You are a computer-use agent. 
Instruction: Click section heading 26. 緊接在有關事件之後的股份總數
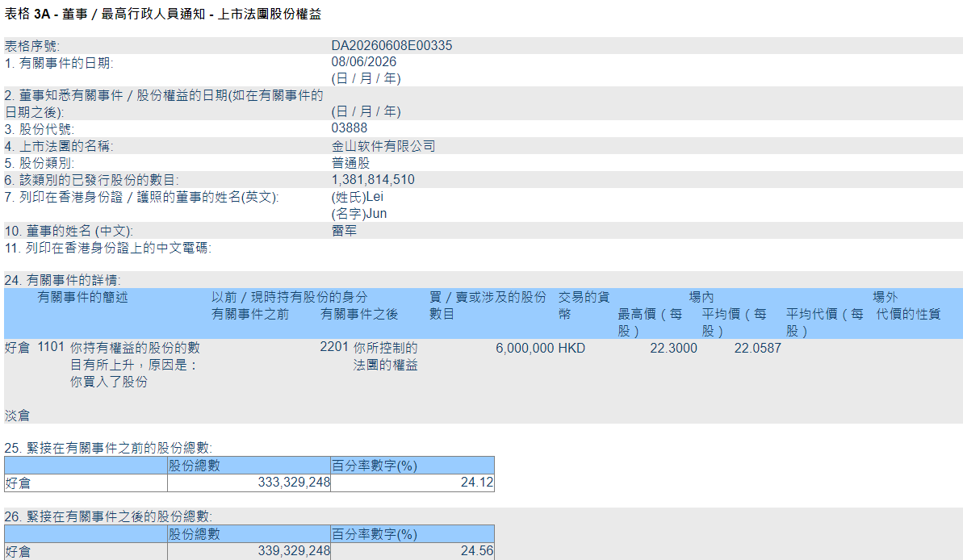[x=108, y=517]
